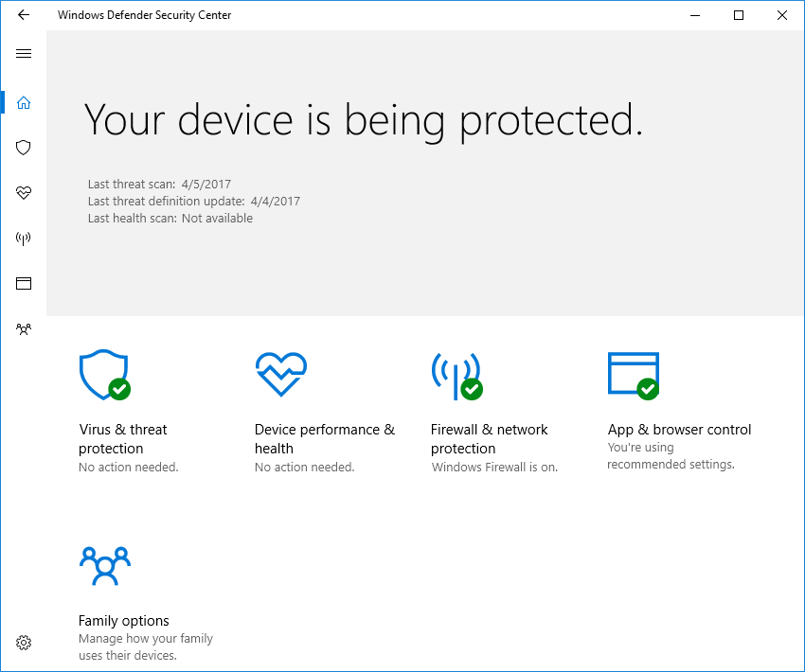
Task: Open App & browser control title link
Action: click(x=679, y=430)
